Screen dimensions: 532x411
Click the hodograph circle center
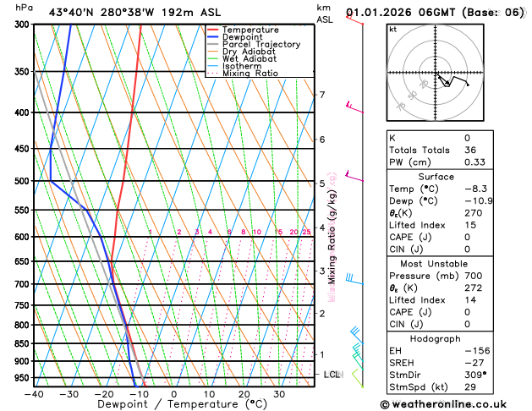436,73
